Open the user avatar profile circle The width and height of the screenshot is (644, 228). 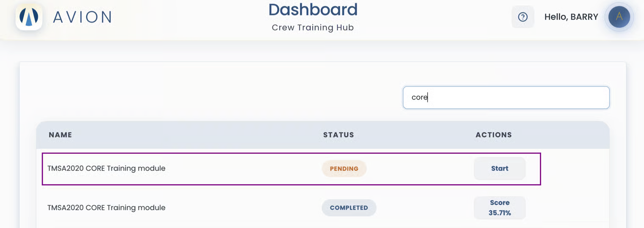tap(619, 17)
